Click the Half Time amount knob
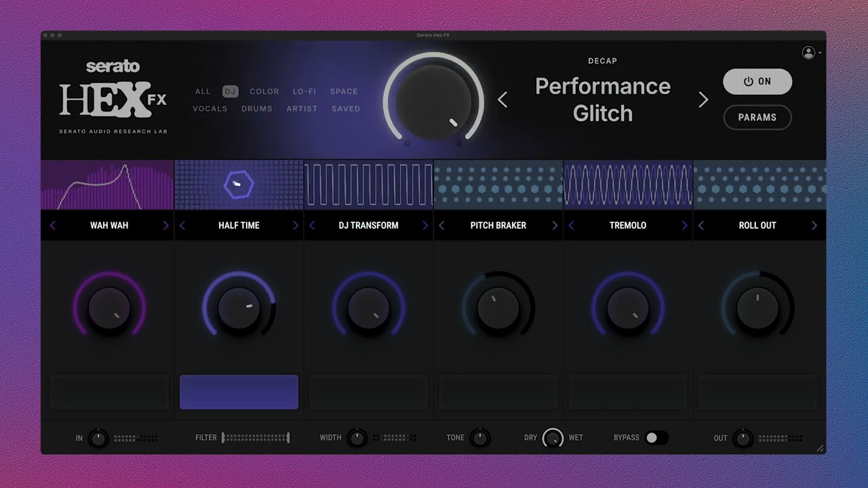 pyautogui.click(x=239, y=308)
